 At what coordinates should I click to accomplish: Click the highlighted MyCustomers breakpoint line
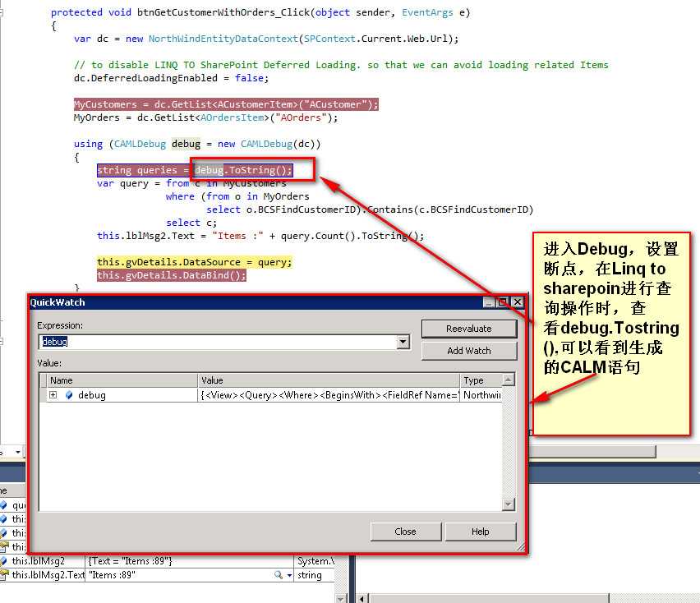pos(226,104)
